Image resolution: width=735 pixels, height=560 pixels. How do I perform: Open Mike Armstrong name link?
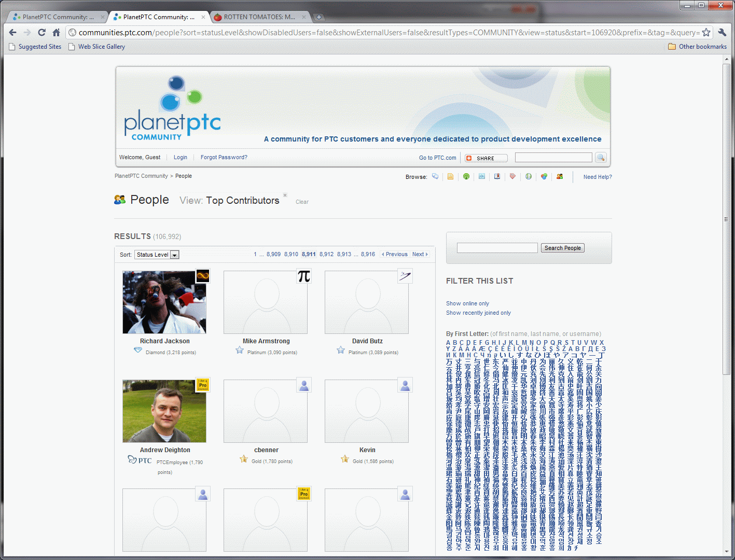coord(266,341)
